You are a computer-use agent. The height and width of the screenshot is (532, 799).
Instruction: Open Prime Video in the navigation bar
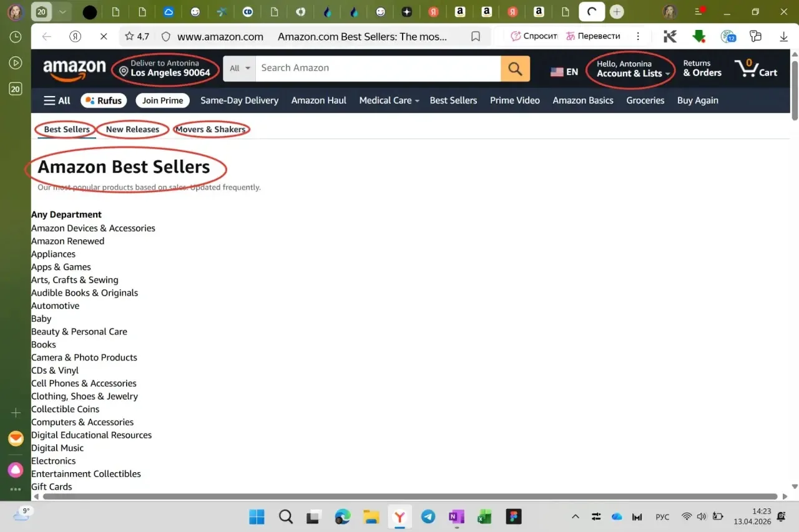click(x=515, y=100)
